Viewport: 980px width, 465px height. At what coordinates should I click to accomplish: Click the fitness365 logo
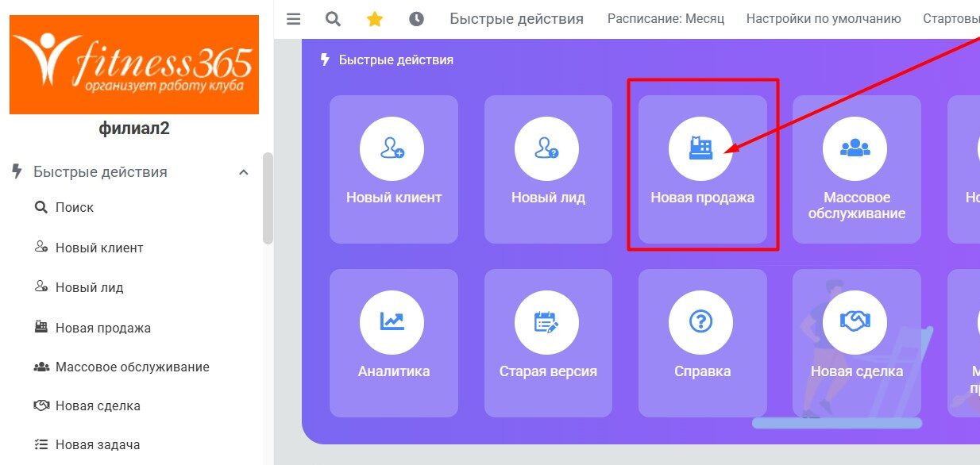[134, 64]
